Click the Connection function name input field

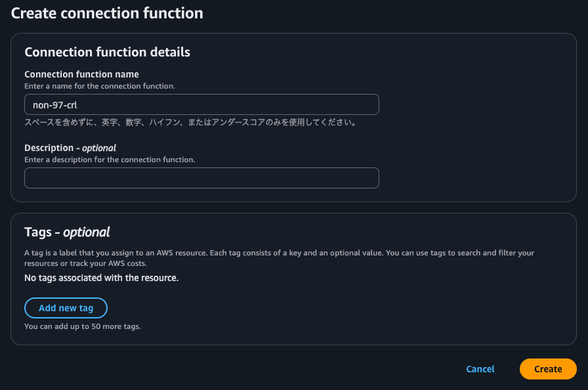[x=201, y=104]
